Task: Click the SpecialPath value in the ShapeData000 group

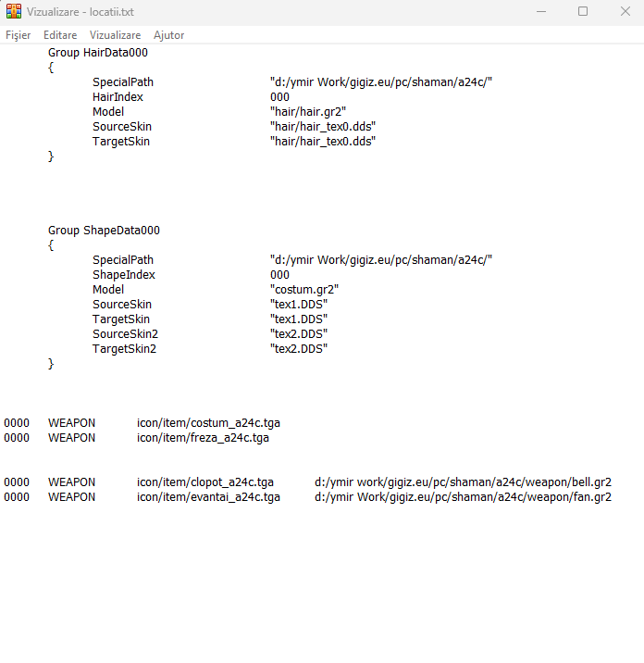Action: click(381, 259)
